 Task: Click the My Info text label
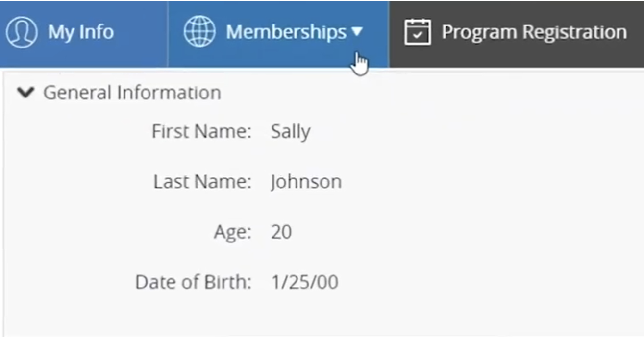point(81,32)
